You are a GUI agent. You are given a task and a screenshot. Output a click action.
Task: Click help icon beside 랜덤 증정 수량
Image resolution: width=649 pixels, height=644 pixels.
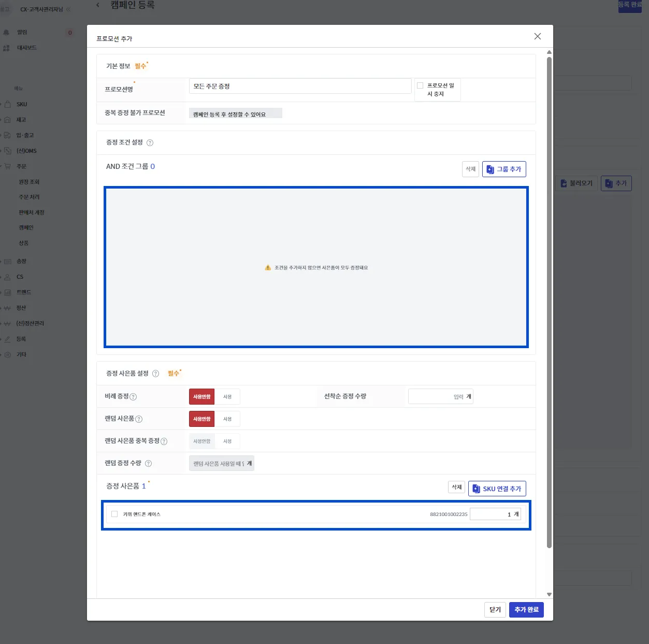[x=148, y=463]
